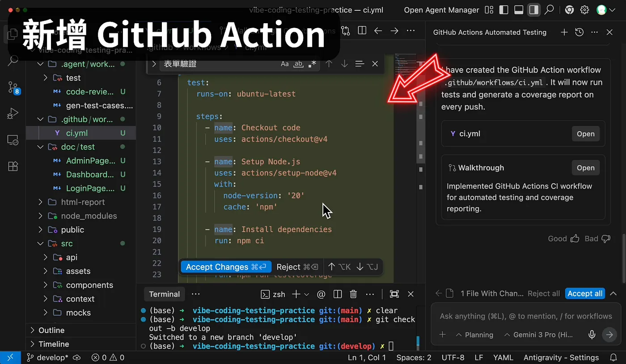Open Source Control view with 8 badge
This screenshot has width=626, height=364.
(13, 87)
